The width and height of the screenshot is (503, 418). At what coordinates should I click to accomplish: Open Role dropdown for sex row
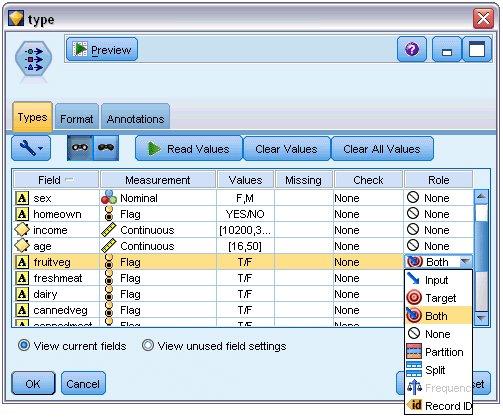pyautogui.click(x=438, y=198)
